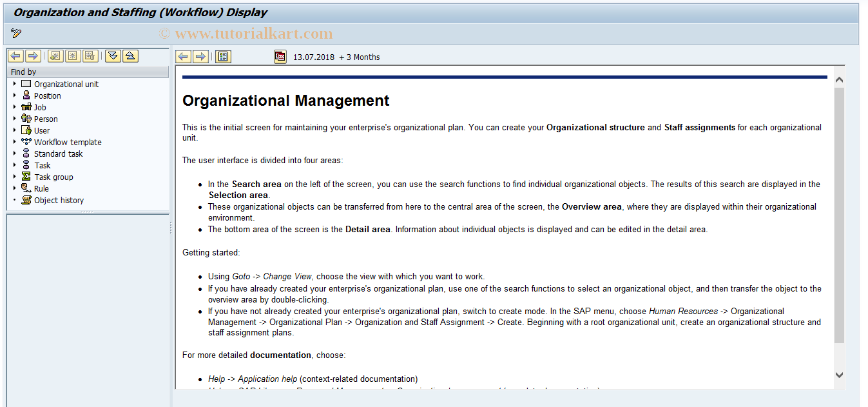Select the Person tree entry
Screen dimensions: 868x407
tap(46, 119)
